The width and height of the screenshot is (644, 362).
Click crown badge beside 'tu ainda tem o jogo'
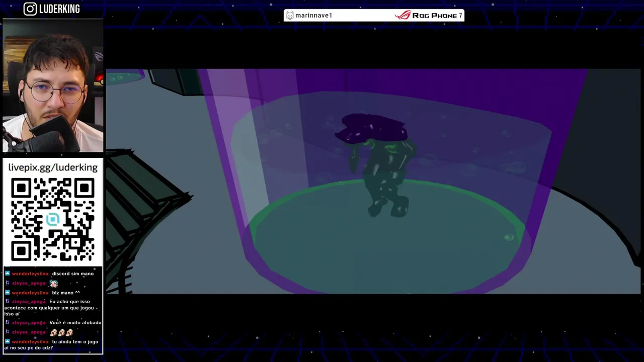(7, 341)
